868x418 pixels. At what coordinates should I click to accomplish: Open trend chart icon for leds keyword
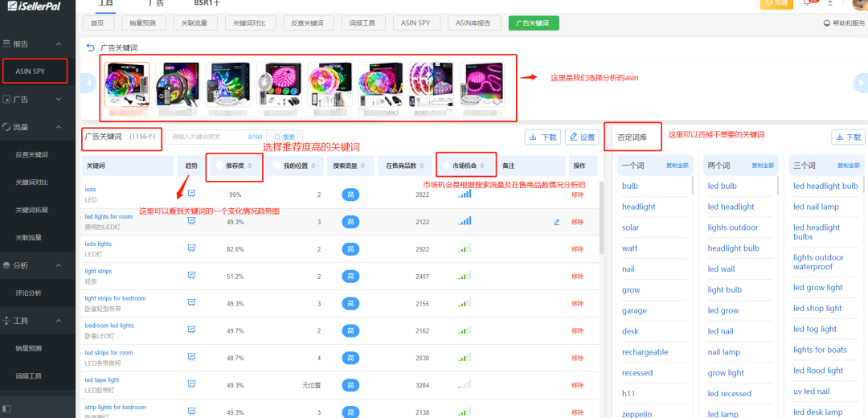[191, 193]
